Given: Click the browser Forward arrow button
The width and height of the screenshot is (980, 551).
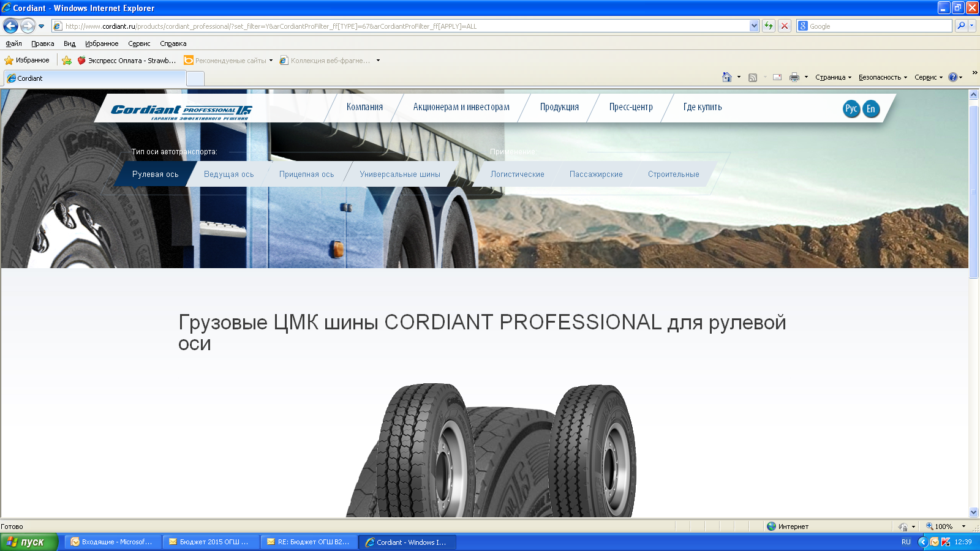Looking at the screenshot, I should pos(28,26).
